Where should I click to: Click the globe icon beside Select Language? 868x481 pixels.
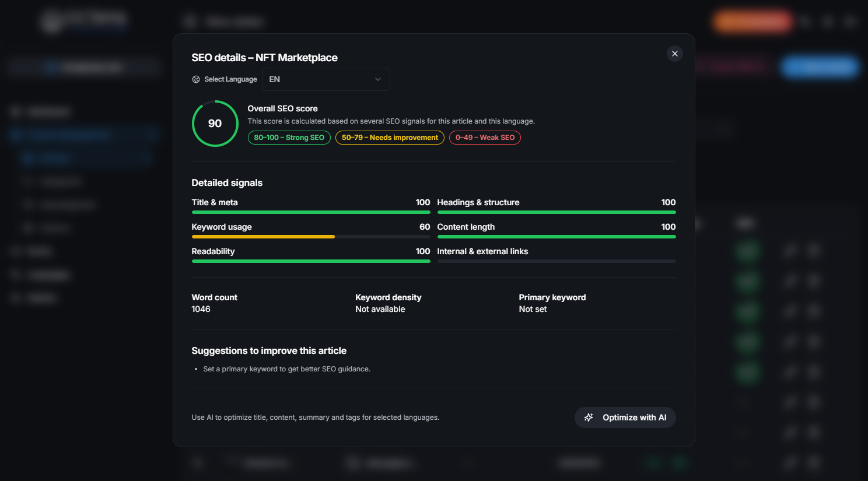(x=196, y=79)
